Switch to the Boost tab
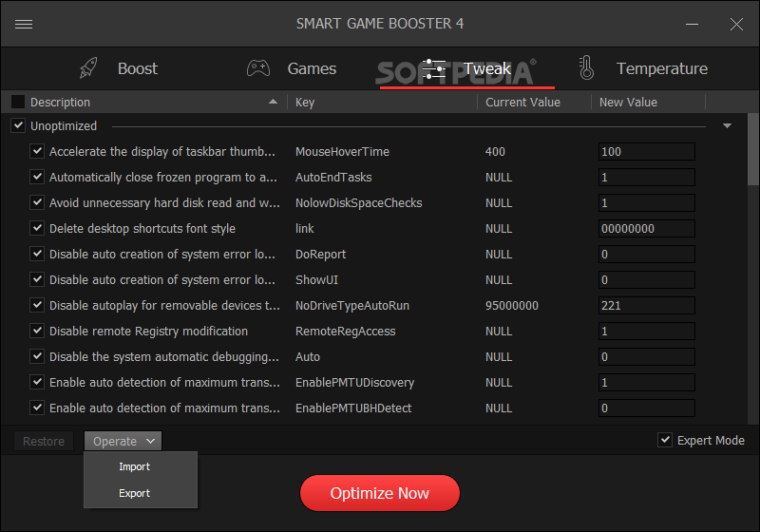 (138, 68)
